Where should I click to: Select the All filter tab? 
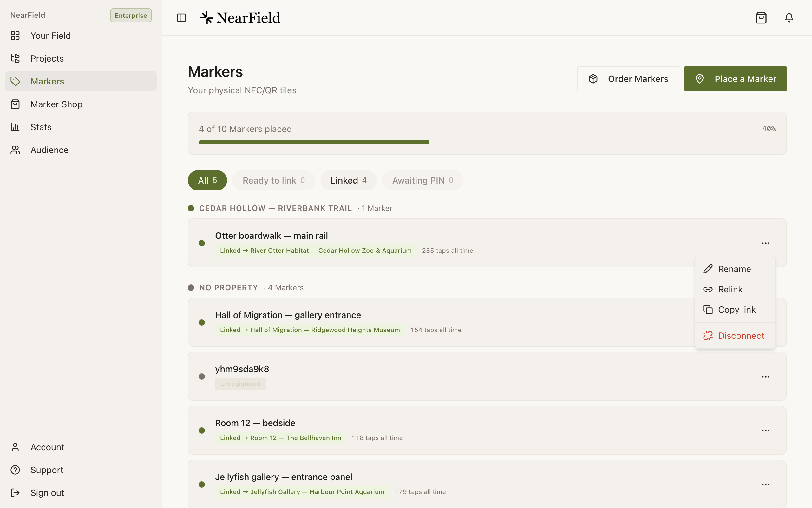[x=207, y=180]
